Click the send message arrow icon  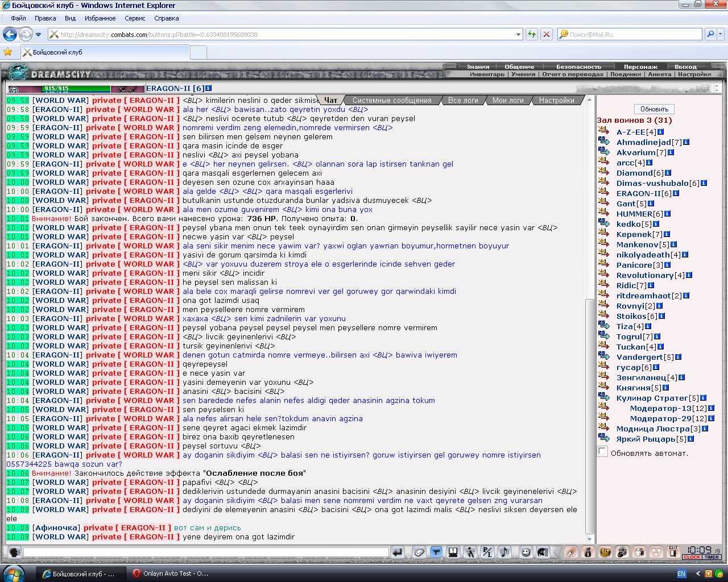coord(398,552)
